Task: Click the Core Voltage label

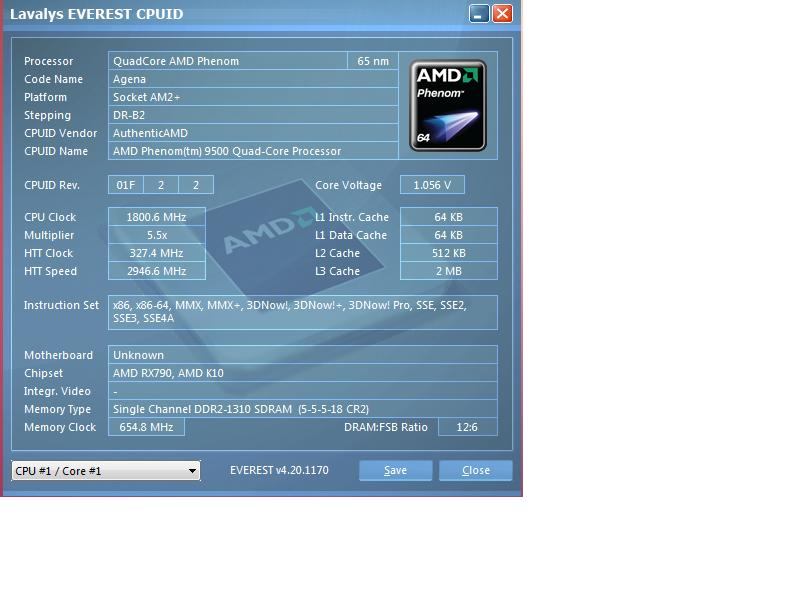Action: 348,185
